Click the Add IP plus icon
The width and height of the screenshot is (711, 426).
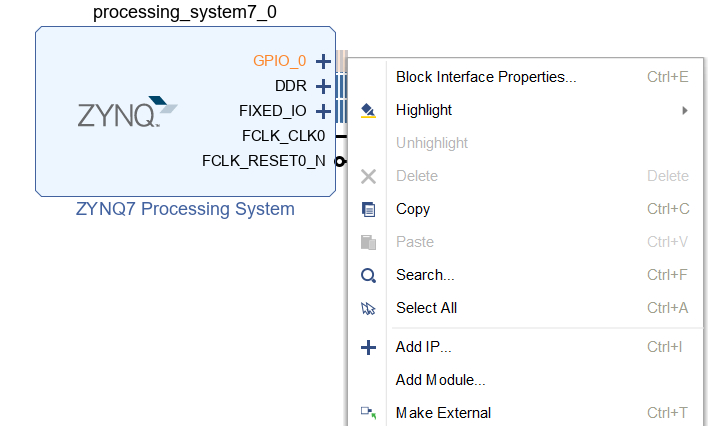click(368, 347)
